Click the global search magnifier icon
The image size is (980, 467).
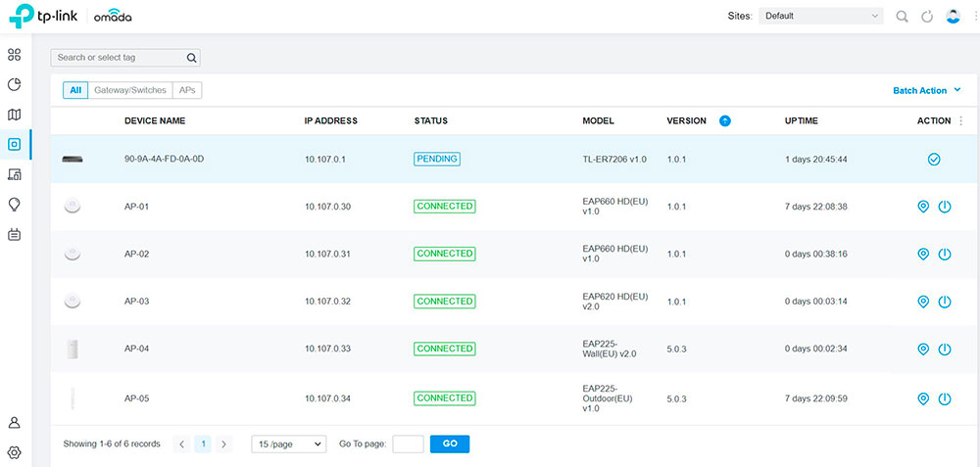click(902, 17)
